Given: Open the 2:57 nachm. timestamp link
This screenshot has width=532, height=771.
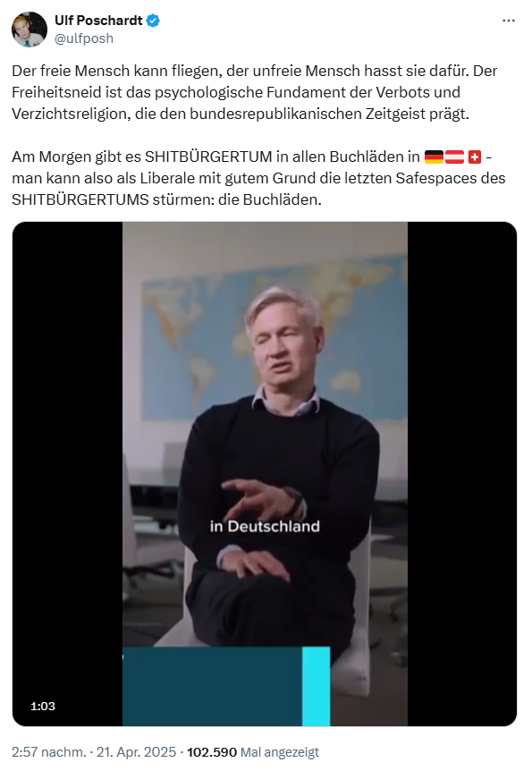Looking at the screenshot, I should pos(48,752).
